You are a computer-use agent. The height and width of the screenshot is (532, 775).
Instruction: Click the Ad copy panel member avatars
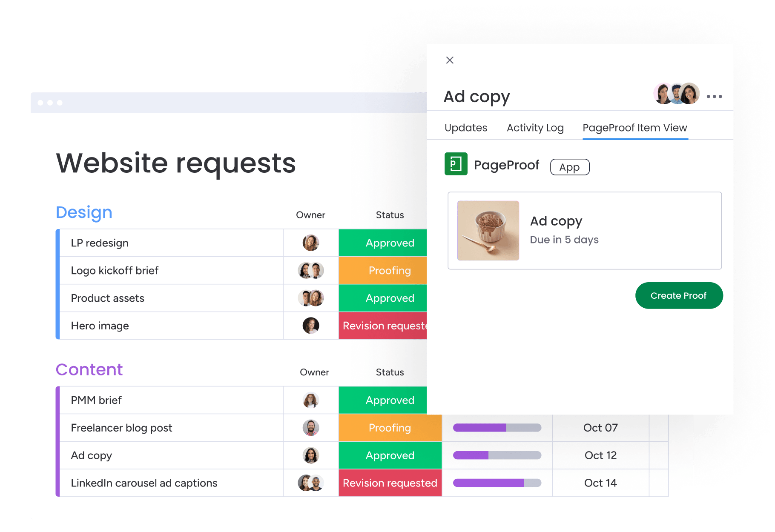[676, 94]
